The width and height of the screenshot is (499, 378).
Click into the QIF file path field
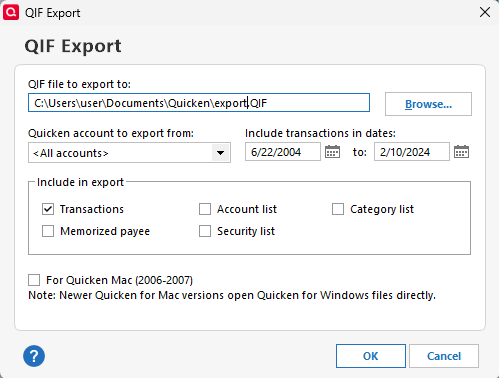click(x=199, y=103)
